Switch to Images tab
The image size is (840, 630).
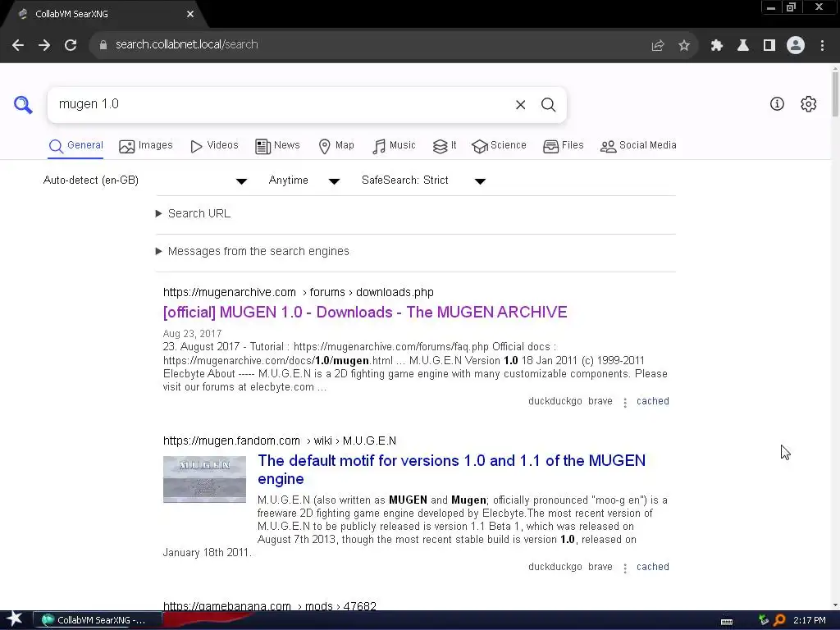pos(146,146)
